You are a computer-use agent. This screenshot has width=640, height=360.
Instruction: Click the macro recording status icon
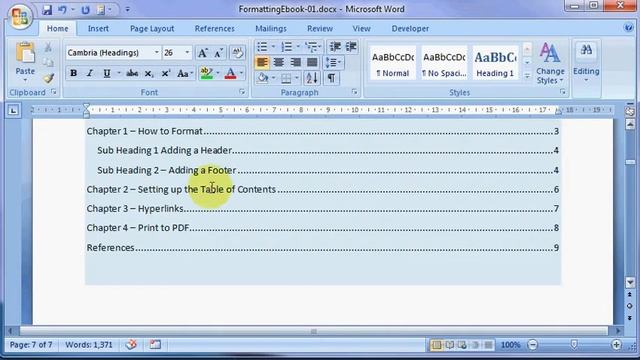pyautogui.click(x=155, y=345)
